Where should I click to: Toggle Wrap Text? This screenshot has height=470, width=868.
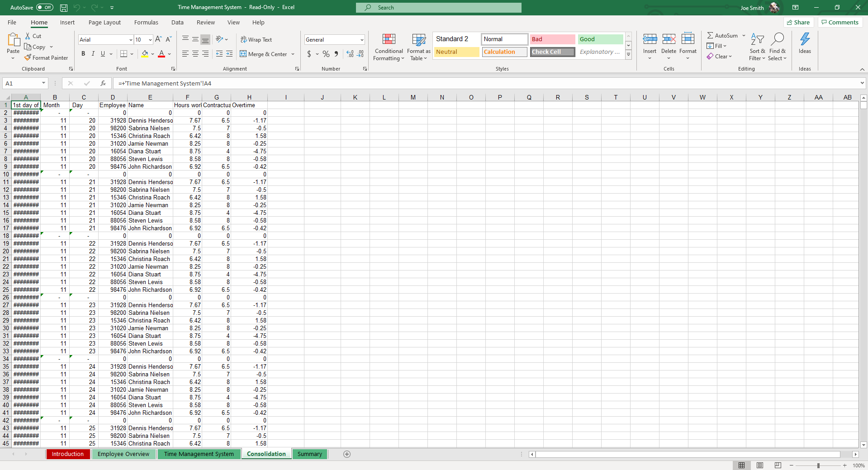(x=256, y=39)
